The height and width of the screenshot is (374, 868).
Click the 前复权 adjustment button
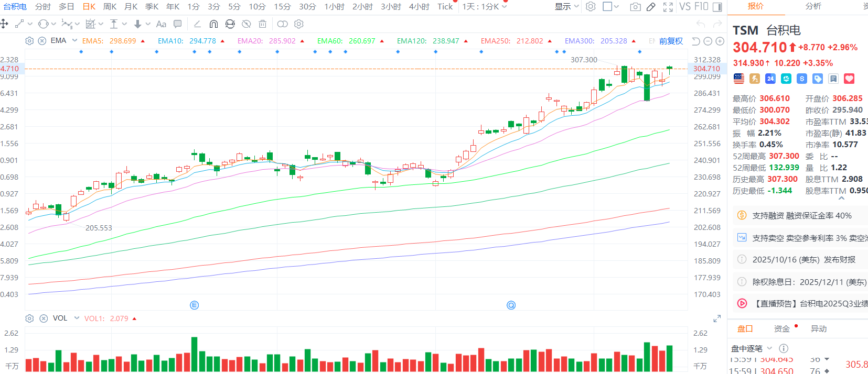tap(671, 41)
